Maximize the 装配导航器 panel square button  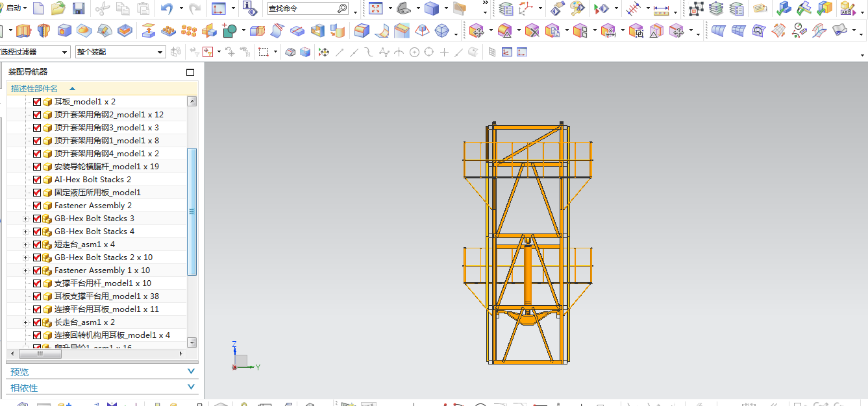coord(190,72)
